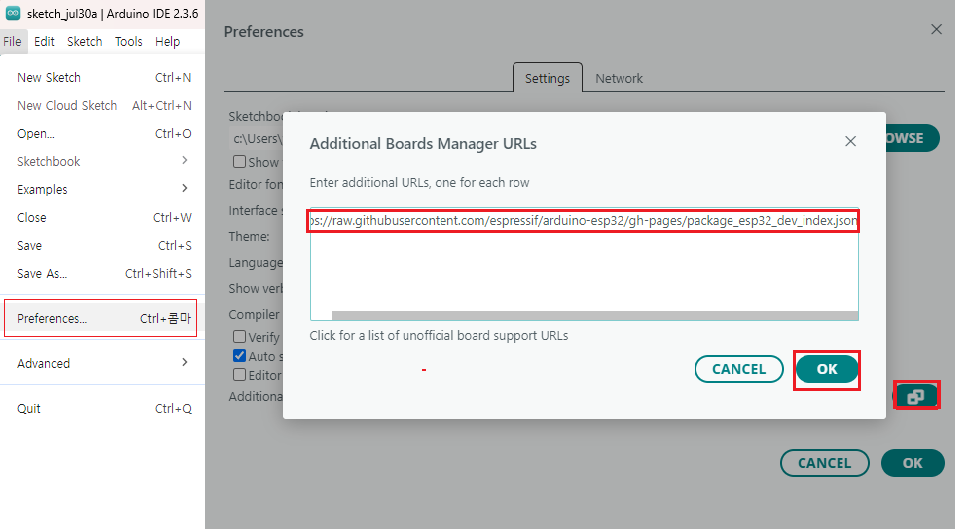
Task: Expand the Examples submenu
Action: [102, 190]
